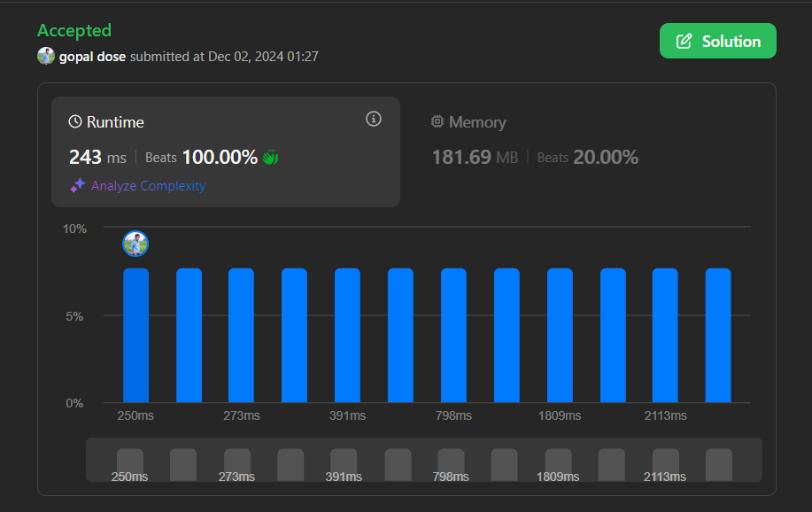Click the 1809ms chart axis label

point(560,415)
